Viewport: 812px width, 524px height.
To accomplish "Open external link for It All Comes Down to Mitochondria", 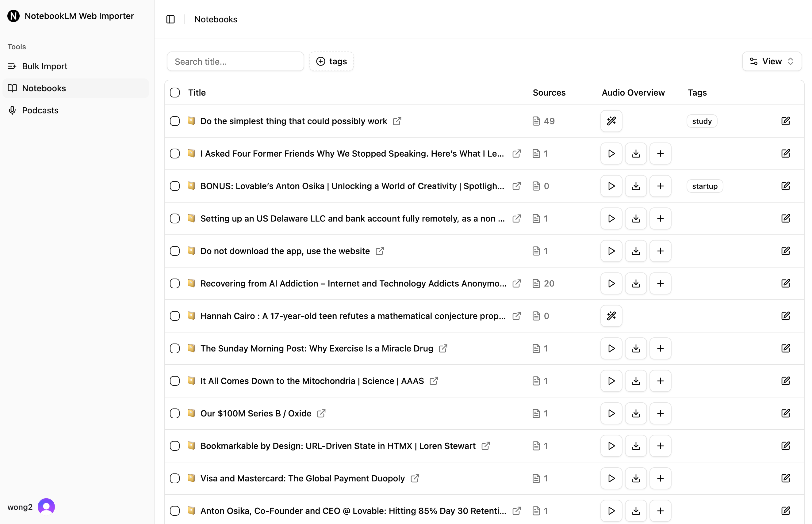I will coord(434,381).
